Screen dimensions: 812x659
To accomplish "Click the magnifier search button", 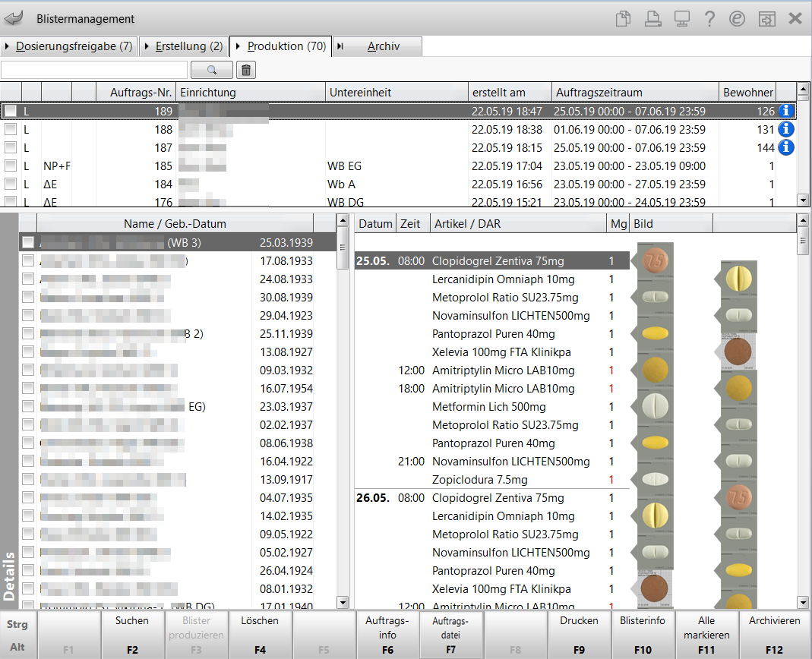I will click(212, 70).
